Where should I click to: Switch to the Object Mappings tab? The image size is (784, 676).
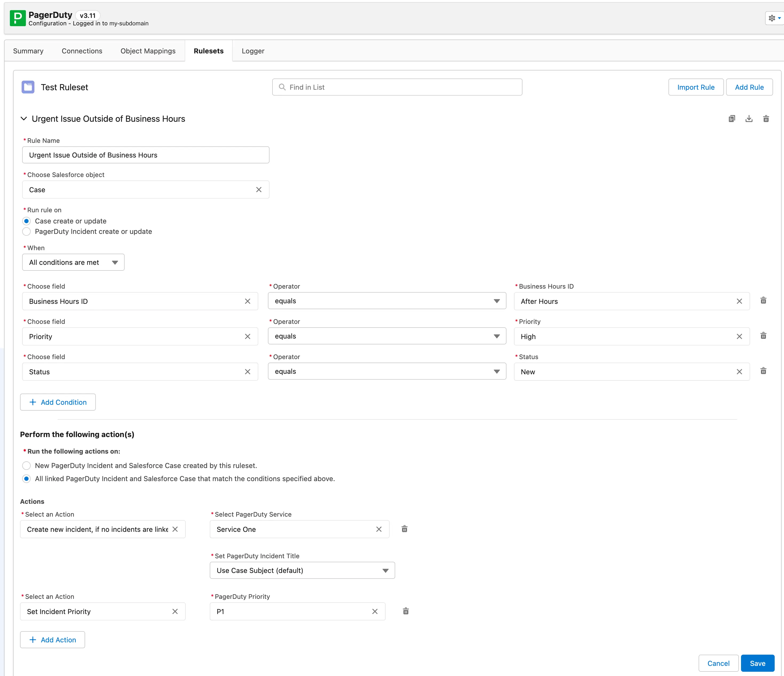coord(148,51)
